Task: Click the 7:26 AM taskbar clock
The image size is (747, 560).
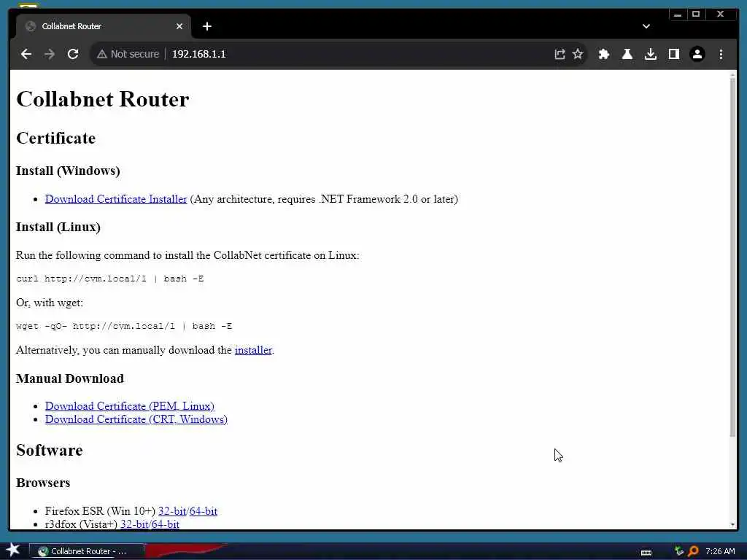Action: tap(720, 551)
